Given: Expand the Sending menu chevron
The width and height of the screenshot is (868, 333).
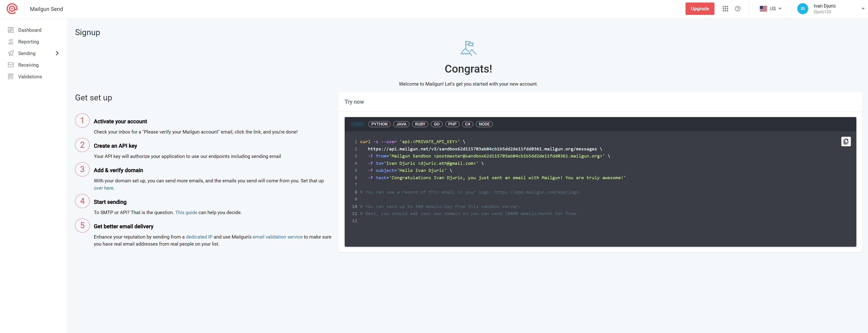Looking at the screenshot, I should pos(57,53).
